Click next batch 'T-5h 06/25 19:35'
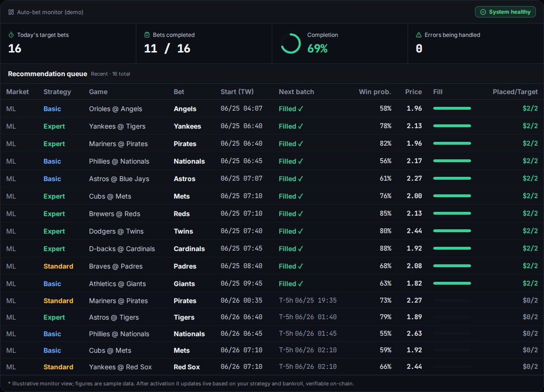The width and height of the screenshot is (544, 392). click(308, 300)
